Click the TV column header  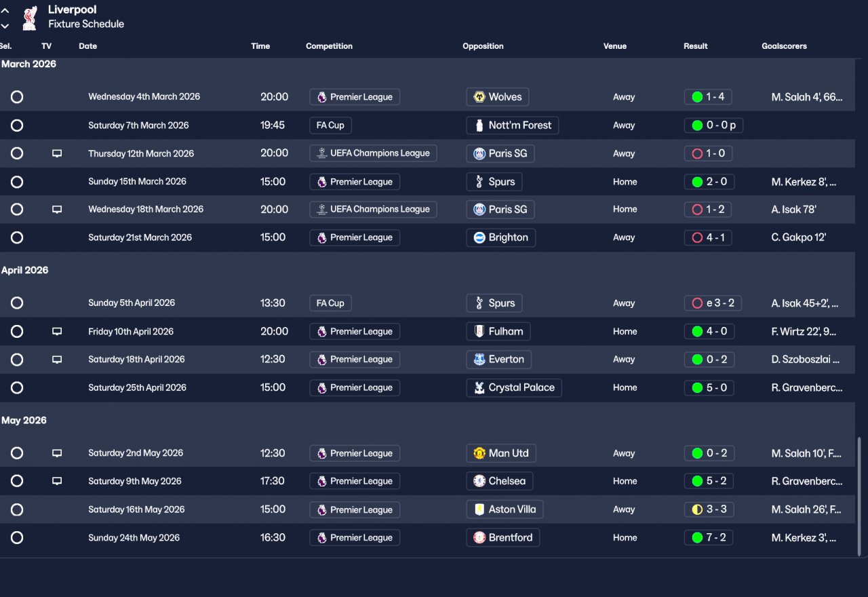point(46,46)
